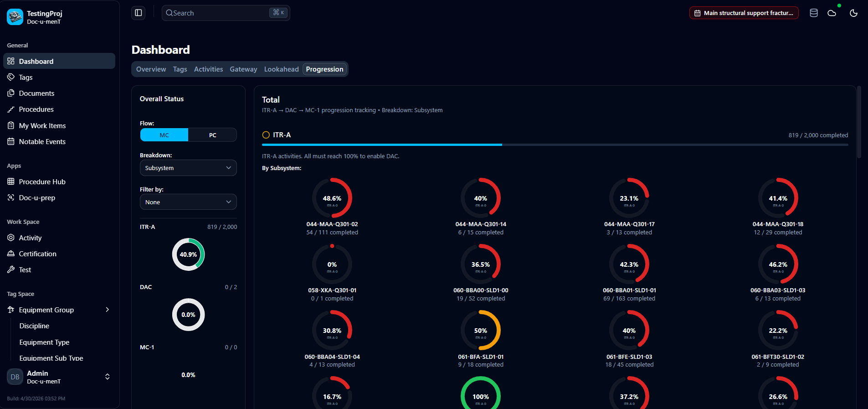The image size is (868, 409).
Task: Switch to Activities tab
Action: 208,69
